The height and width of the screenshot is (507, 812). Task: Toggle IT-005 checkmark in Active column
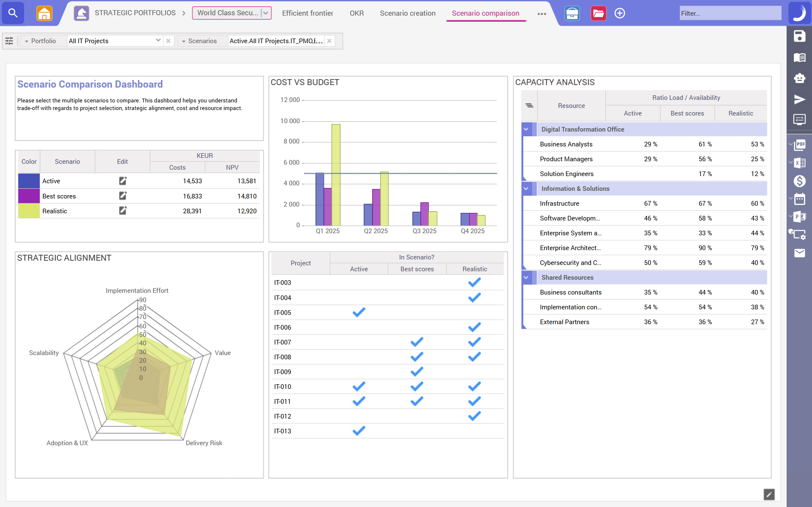tap(359, 312)
